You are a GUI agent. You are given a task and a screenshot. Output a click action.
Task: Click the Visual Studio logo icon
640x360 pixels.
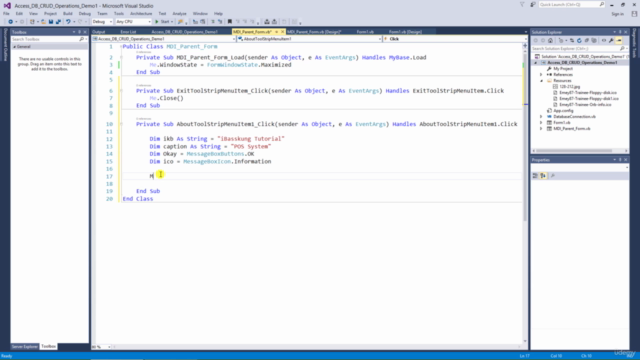[7, 6]
